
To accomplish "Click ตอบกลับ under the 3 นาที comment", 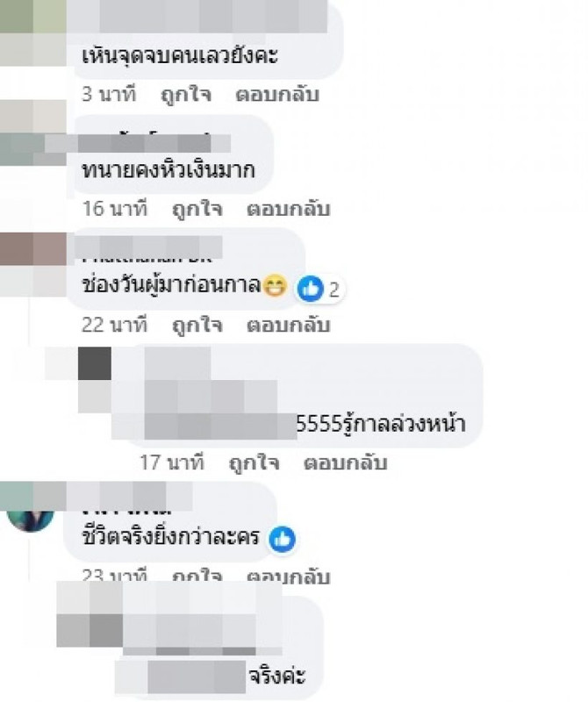I will (277, 95).
